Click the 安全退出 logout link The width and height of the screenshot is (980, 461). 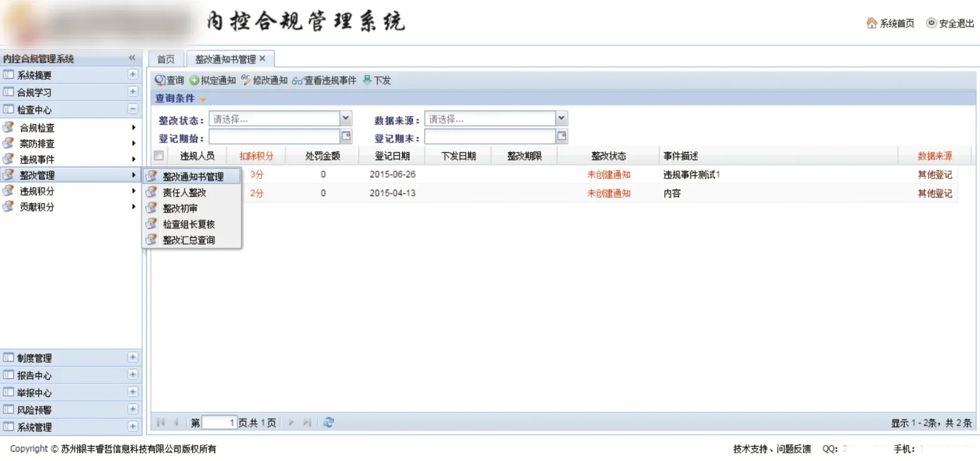point(951,24)
